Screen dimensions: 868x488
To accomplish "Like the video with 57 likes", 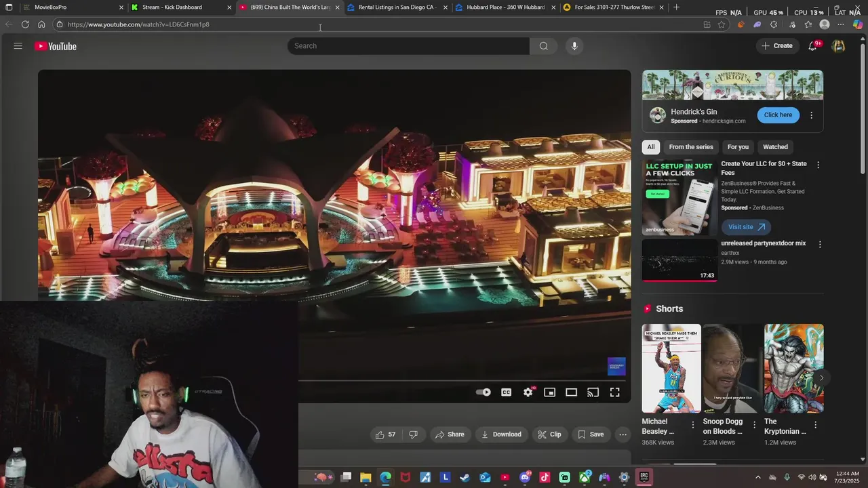I will (x=385, y=434).
